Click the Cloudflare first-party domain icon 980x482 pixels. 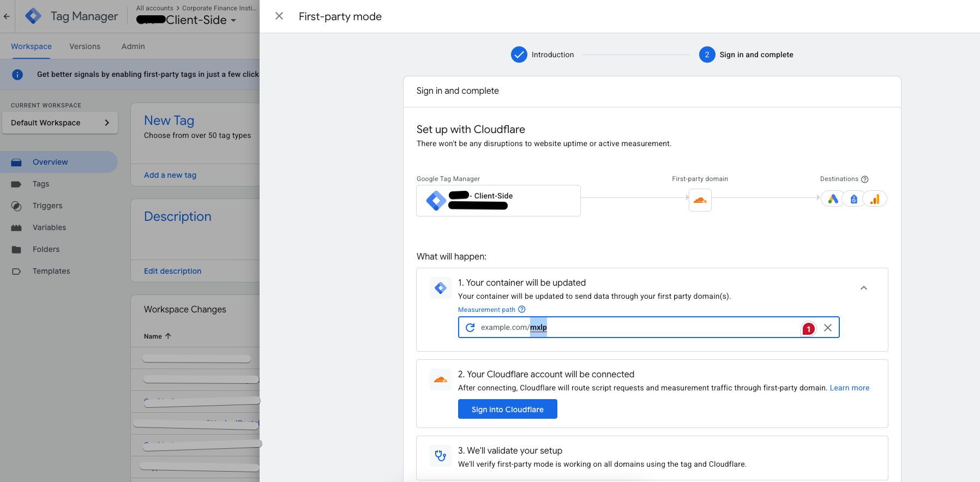click(700, 200)
